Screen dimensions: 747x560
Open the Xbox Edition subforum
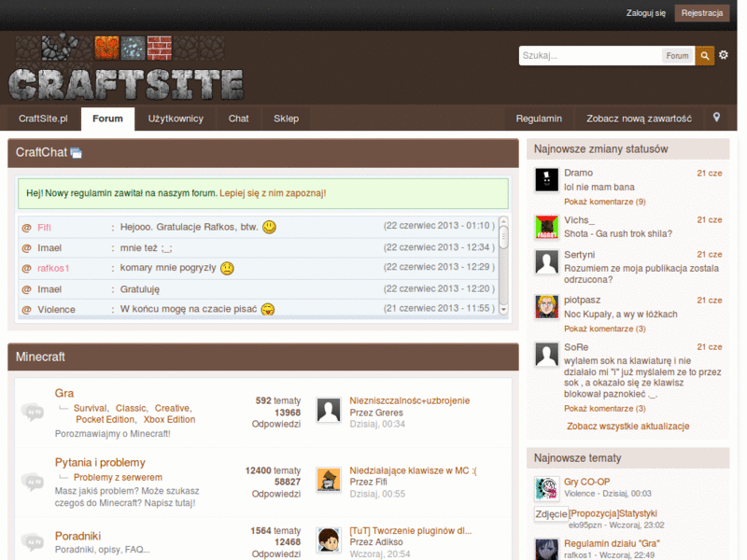coord(169,419)
